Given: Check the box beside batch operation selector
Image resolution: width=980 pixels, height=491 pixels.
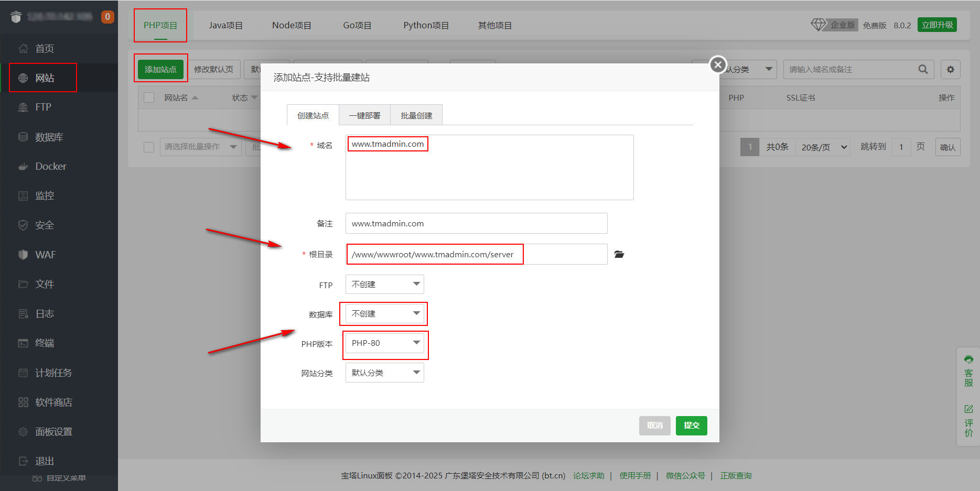Looking at the screenshot, I should tap(149, 147).
